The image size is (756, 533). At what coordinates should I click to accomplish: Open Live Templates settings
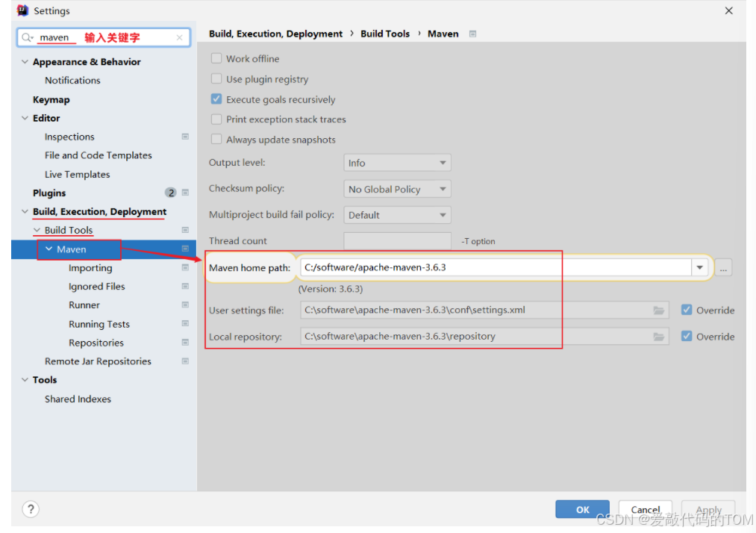pos(77,174)
